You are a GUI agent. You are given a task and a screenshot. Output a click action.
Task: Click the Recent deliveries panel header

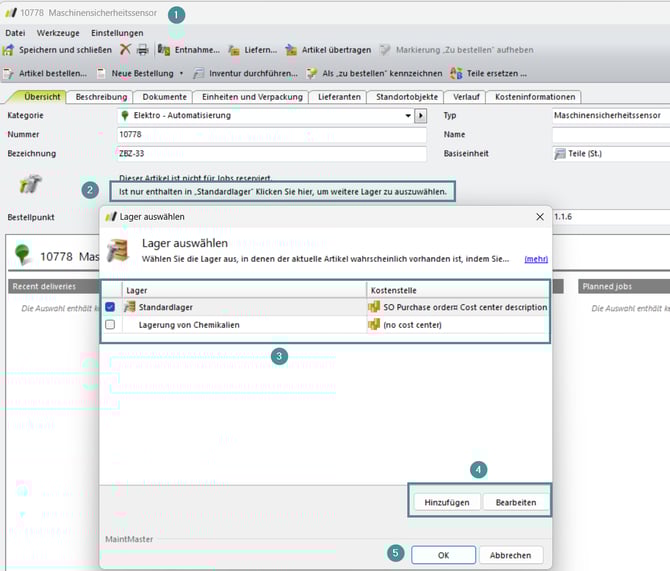[x=53, y=286]
